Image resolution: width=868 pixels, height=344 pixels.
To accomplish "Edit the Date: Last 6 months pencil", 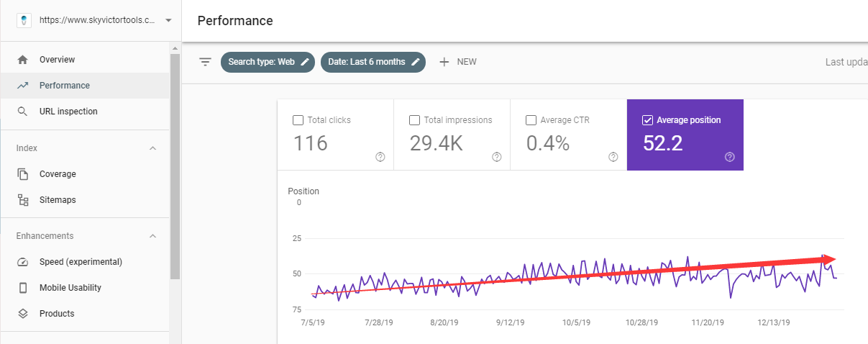I will pyautogui.click(x=415, y=62).
